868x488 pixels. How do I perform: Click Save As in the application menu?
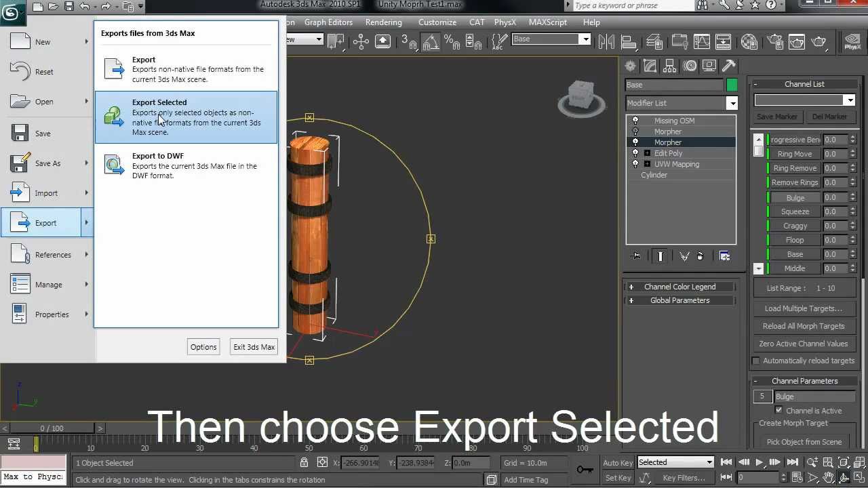click(47, 163)
